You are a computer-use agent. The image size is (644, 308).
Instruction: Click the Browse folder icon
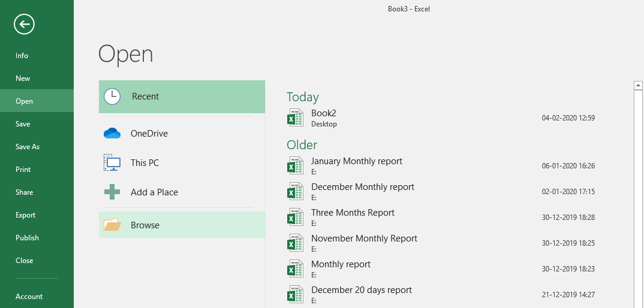[x=112, y=225]
